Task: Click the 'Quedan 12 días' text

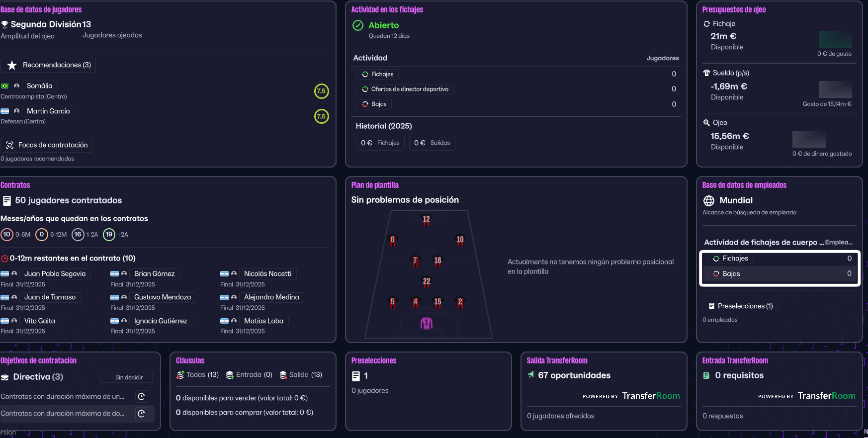Action: (389, 36)
